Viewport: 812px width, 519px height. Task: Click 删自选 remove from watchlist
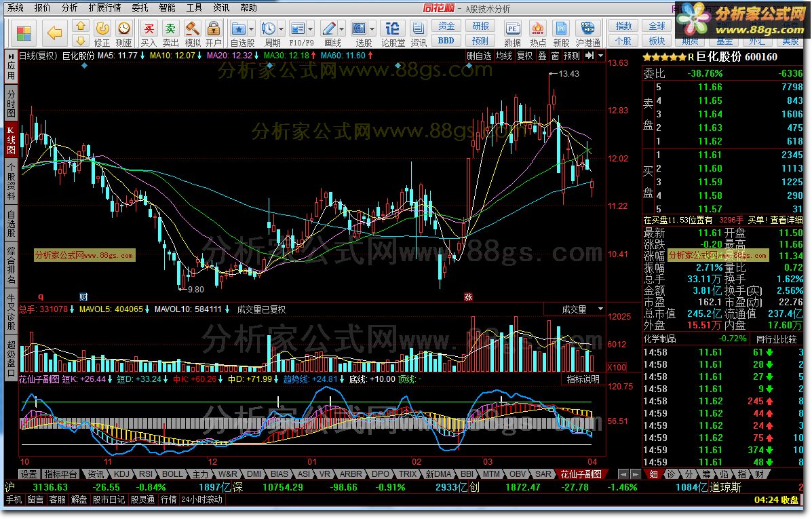point(479,56)
